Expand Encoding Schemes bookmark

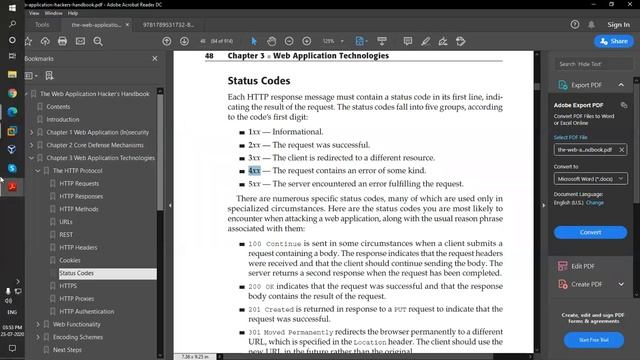[38, 337]
